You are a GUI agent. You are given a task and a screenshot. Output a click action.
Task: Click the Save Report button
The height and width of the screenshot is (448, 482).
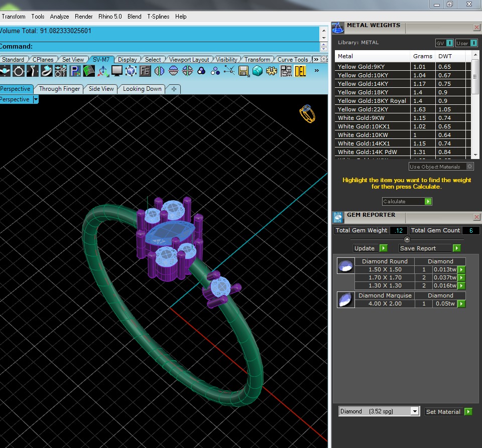pyautogui.click(x=430, y=248)
